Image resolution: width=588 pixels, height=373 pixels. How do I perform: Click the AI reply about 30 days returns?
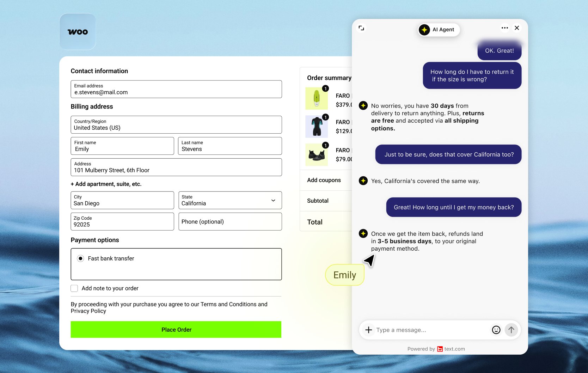pyautogui.click(x=428, y=117)
